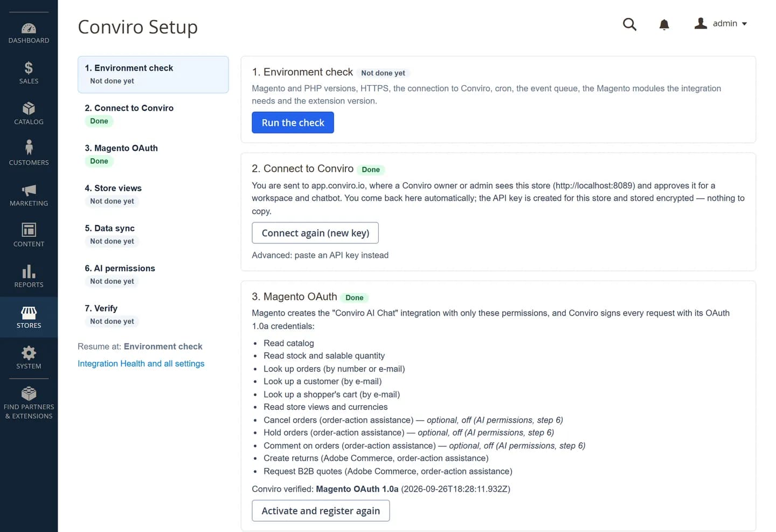Open the System gear icon
The height and width of the screenshot is (532, 776).
[x=29, y=353]
